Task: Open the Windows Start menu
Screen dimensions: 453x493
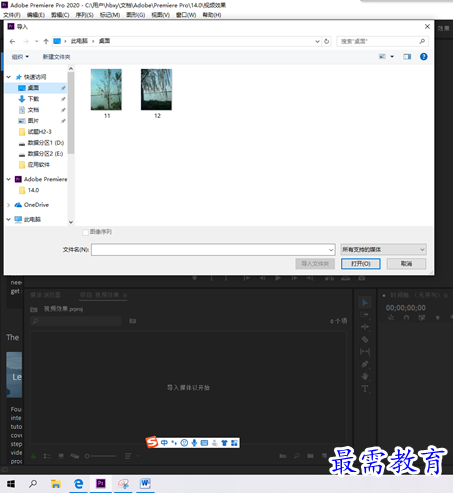Action: click(x=11, y=484)
